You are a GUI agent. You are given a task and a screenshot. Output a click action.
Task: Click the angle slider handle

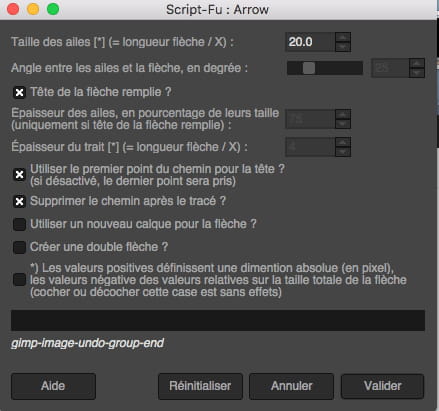(x=309, y=68)
